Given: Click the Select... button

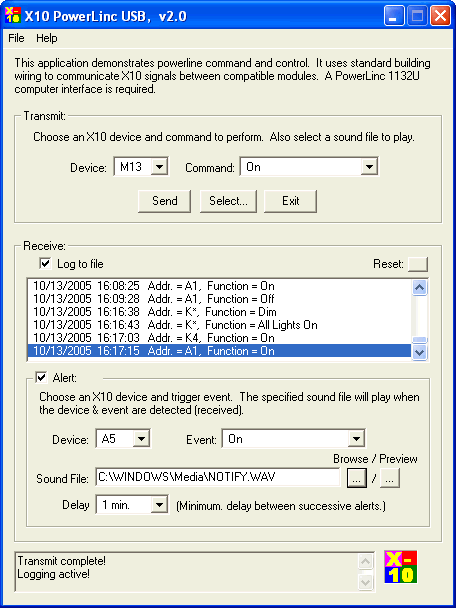Looking at the screenshot, I should pyautogui.click(x=228, y=201).
